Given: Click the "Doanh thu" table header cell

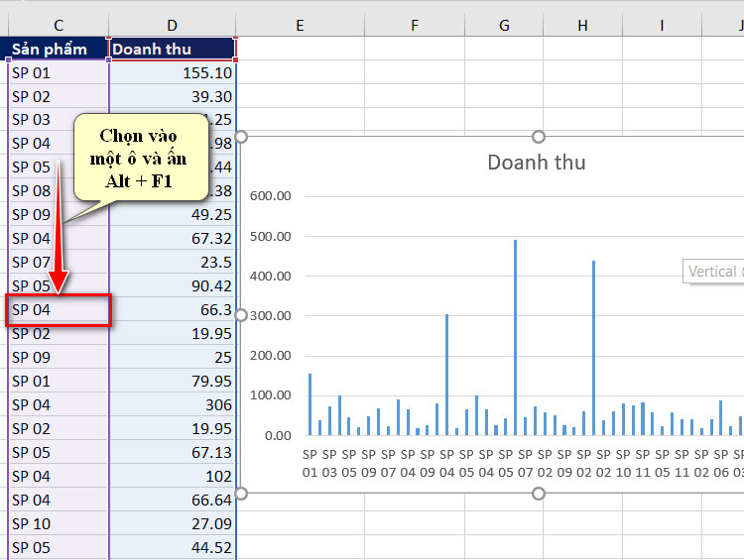Looking at the screenshot, I should click(173, 49).
